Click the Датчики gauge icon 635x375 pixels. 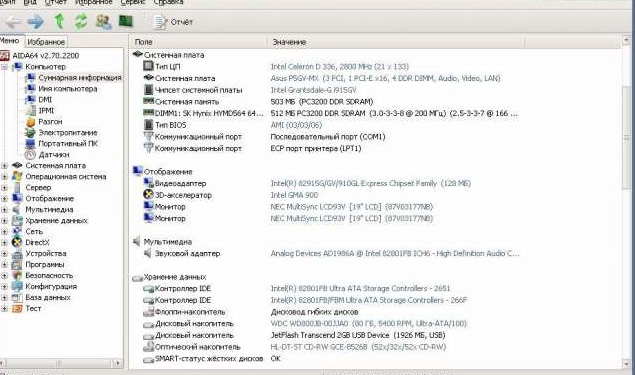[30, 154]
